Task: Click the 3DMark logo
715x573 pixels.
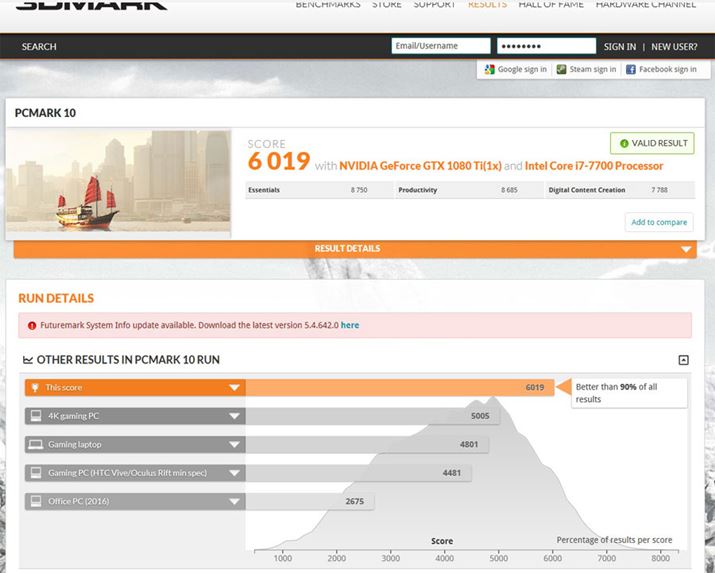Action: tap(91, 5)
